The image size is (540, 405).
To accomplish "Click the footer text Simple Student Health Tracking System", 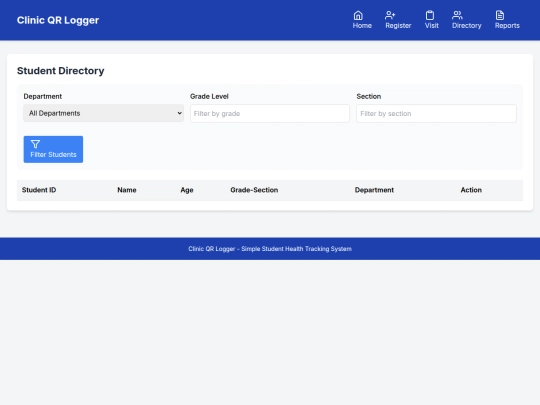I will click(296, 249).
